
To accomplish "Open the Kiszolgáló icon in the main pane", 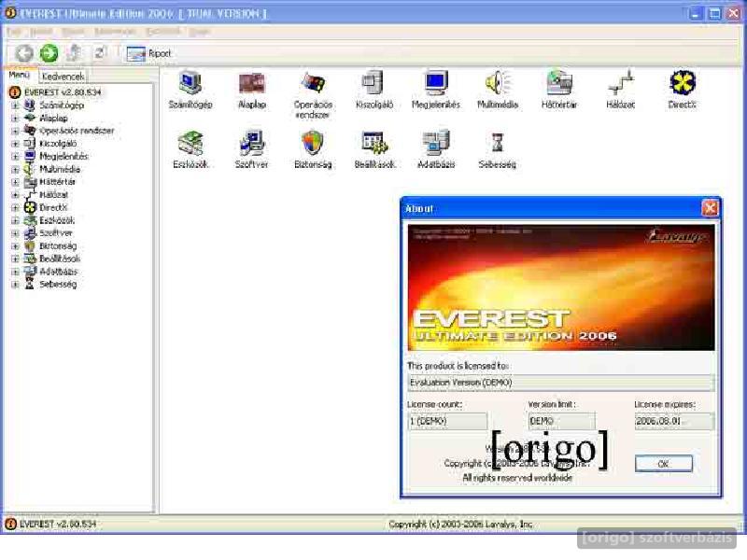I will pos(374,90).
